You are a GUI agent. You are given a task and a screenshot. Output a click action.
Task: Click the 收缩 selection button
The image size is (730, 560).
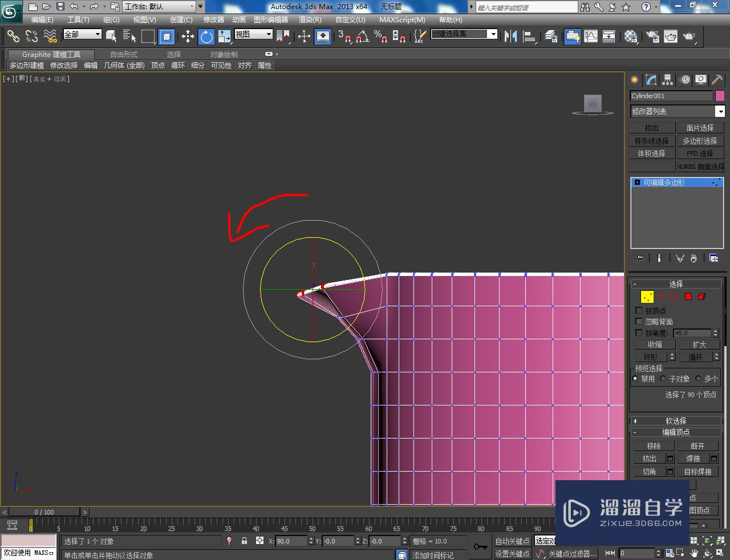click(x=655, y=344)
